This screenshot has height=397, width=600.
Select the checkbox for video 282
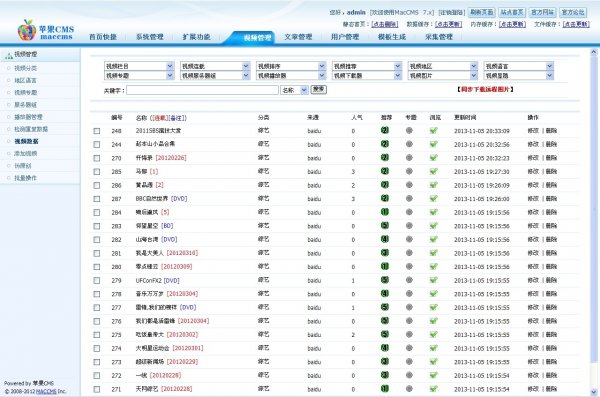(x=97, y=240)
